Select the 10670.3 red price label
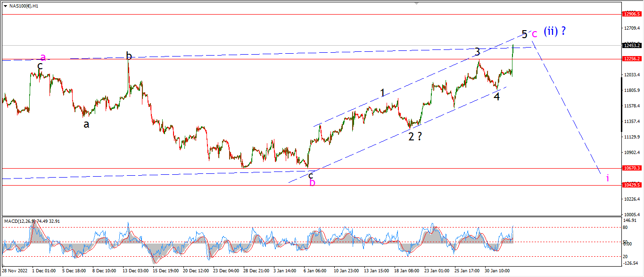The image size is (644, 277). point(631,168)
